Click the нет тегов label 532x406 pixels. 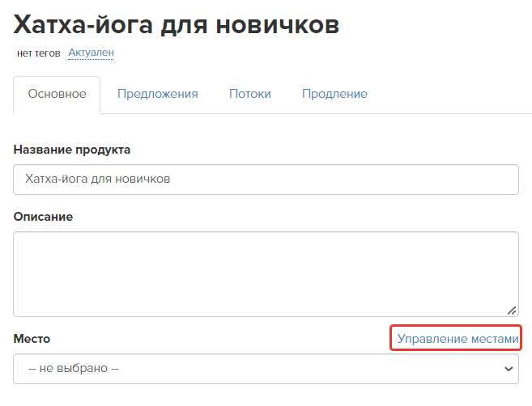[x=38, y=53]
